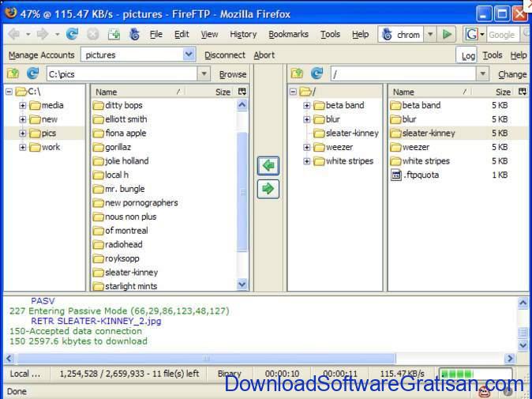Open the local list column picker icon

point(242,92)
